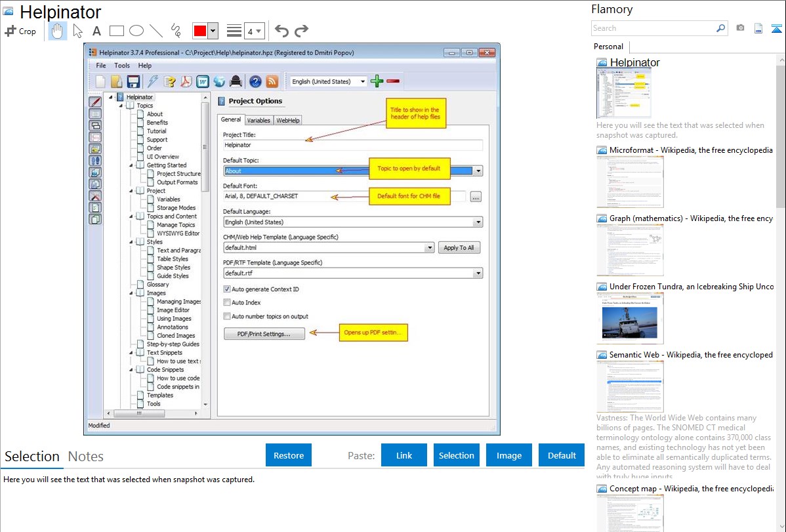
Task: Click the Default Font browse ellipsis button
Action: pos(476,197)
